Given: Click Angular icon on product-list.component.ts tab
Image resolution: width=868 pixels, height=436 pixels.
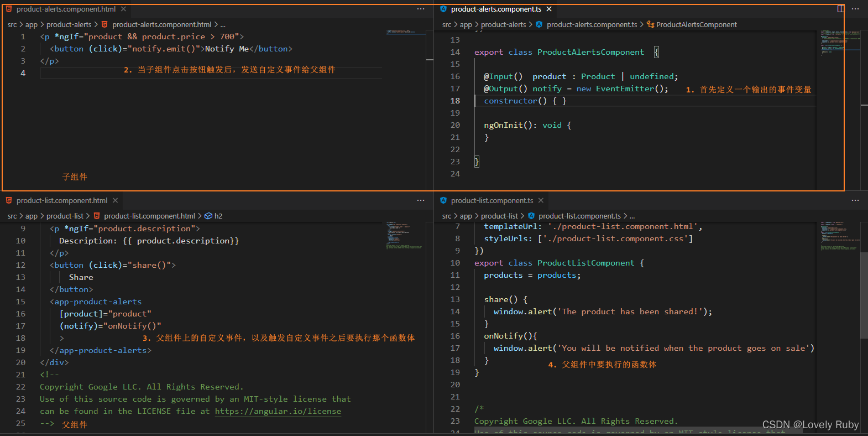Looking at the screenshot, I should [x=443, y=200].
